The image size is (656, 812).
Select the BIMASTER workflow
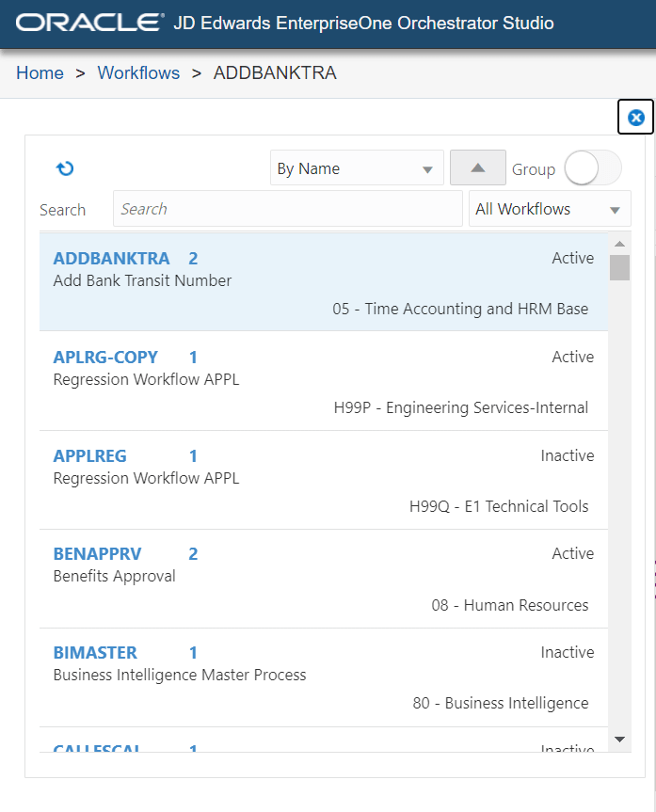(x=95, y=653)
